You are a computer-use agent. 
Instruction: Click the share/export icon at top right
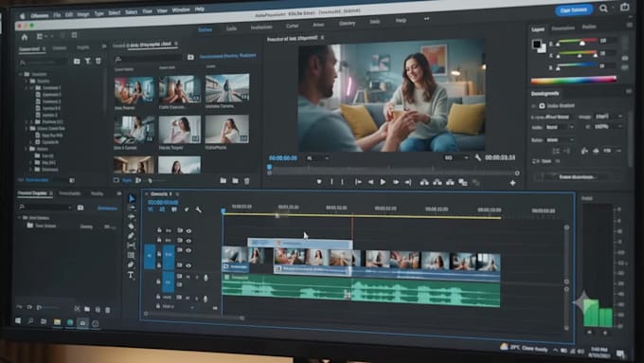(x=625, y=7)
